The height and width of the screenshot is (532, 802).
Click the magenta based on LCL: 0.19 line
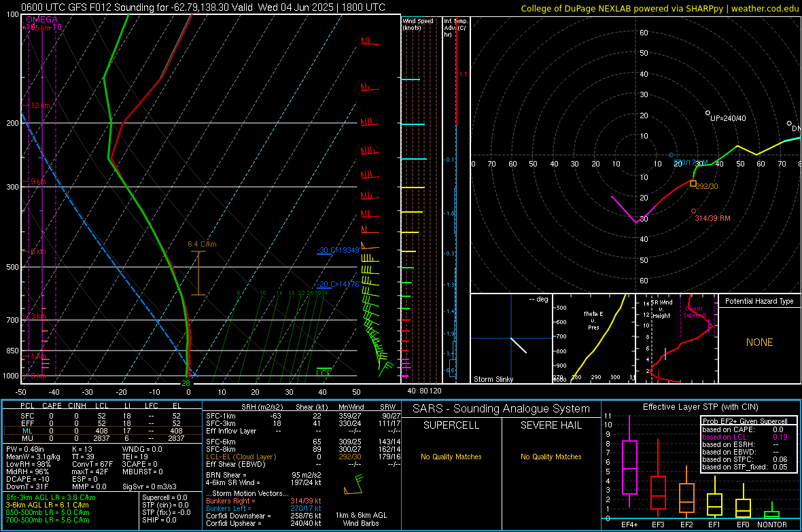tap(745, 437)
